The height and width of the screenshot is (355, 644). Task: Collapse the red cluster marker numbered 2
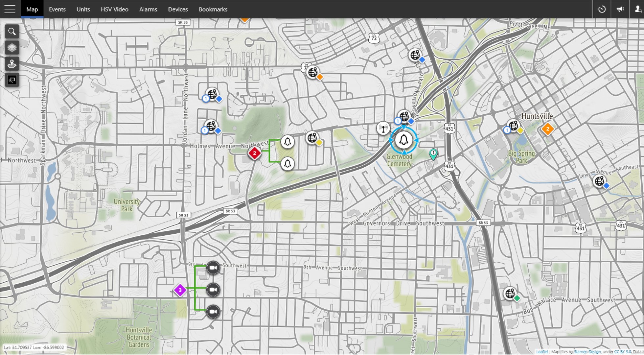tap(254, 153)
